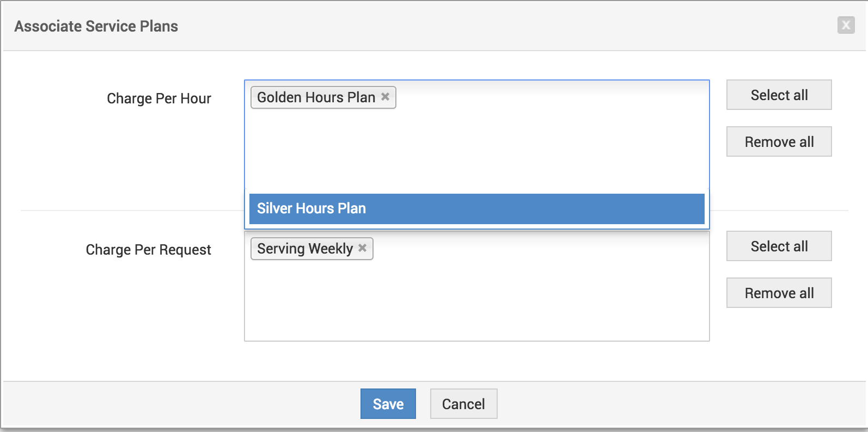Cancel the service plan association
This screenshot has width=868, height=432.
463,404
